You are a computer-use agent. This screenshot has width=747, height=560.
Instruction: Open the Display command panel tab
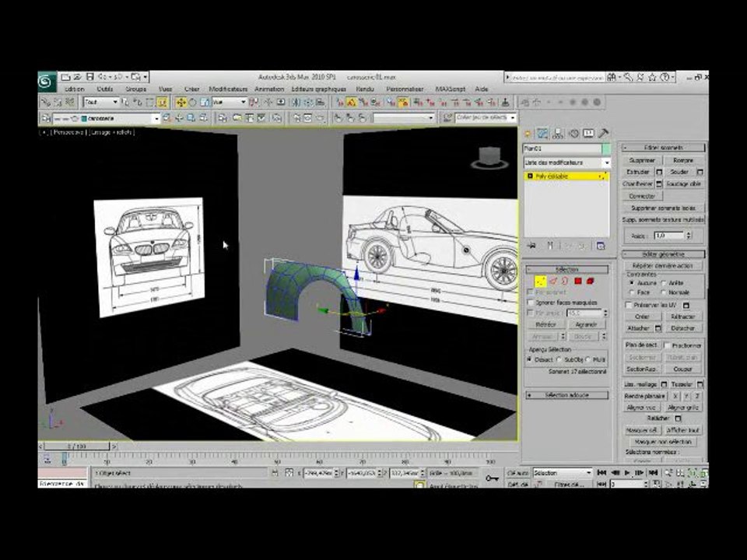[x=588, y=134]
